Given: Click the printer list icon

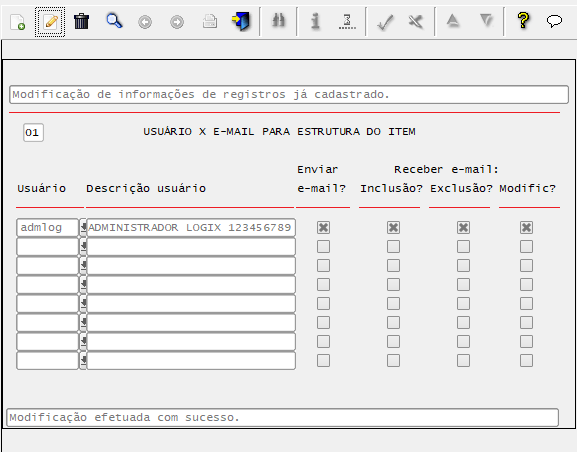Looking at the screenshot, I should coord(210,21).
